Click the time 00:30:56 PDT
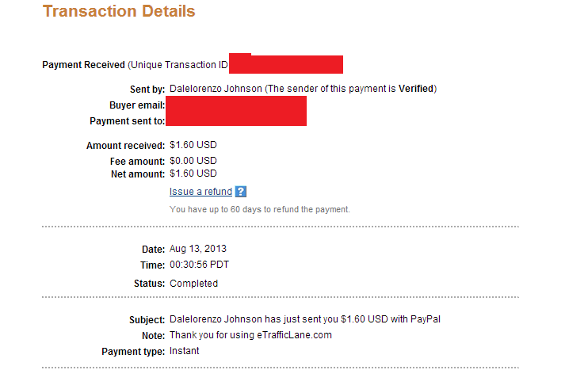This screenshot has height=389, width=588. [x=199, y=265]
